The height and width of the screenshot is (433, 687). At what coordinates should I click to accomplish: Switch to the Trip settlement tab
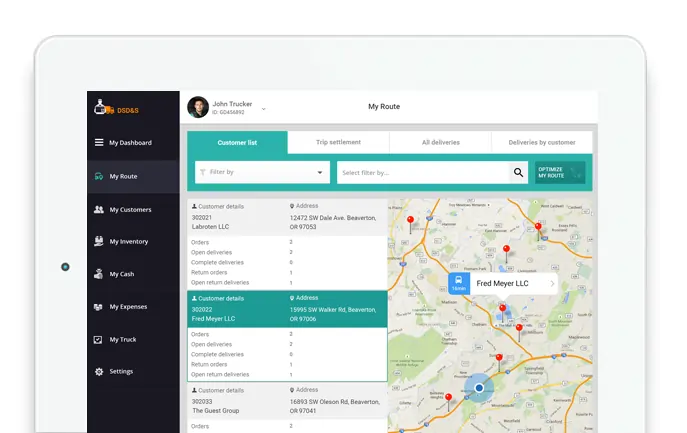pyautogui.click(x=338, y=143)
